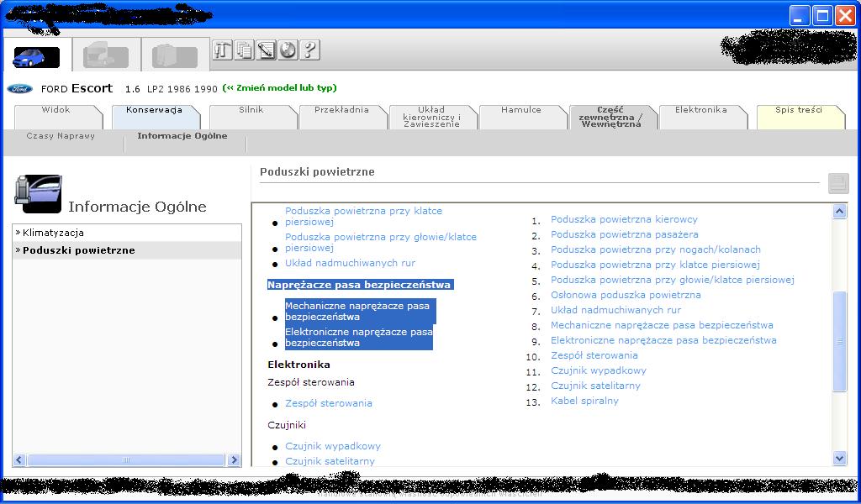Screen dimensions: 861x504
Task: Expand Klimatyzacja in the left panel
Action: coord(53,233)
